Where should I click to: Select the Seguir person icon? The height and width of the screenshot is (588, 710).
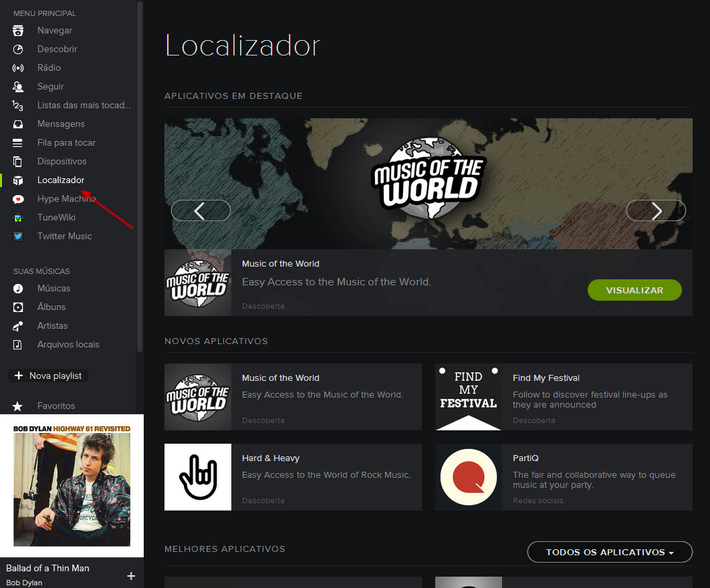click(18, 87)
